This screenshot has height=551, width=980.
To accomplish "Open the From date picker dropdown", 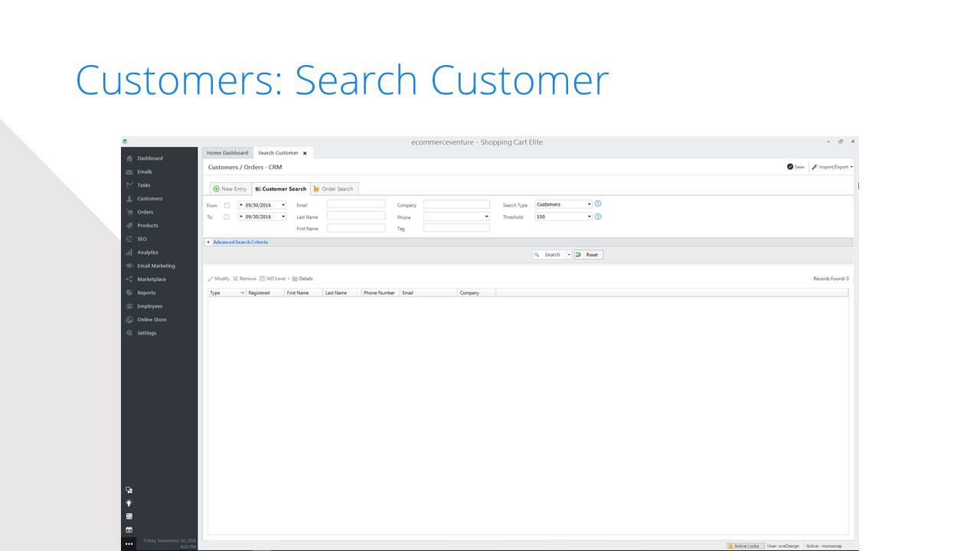I will click(x=283, y=205).
